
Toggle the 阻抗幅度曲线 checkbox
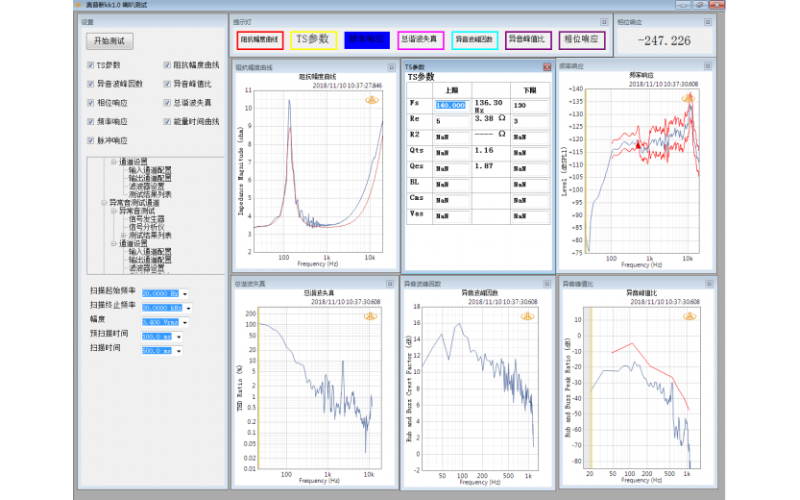167,65
